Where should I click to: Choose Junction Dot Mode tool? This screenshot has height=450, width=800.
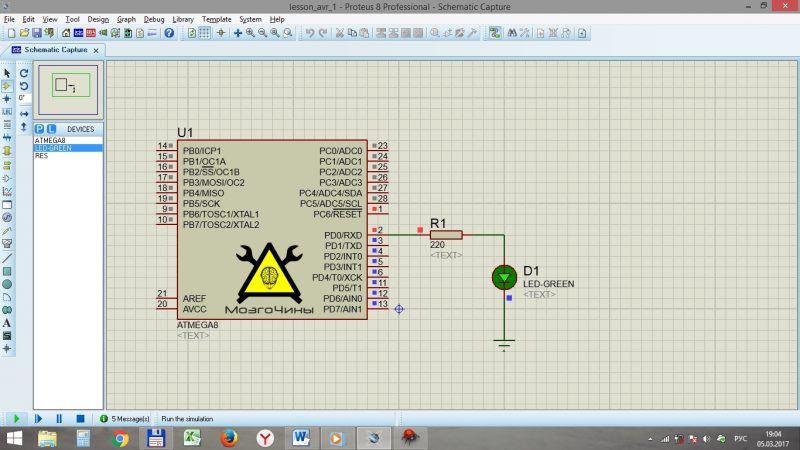point(7,98)
